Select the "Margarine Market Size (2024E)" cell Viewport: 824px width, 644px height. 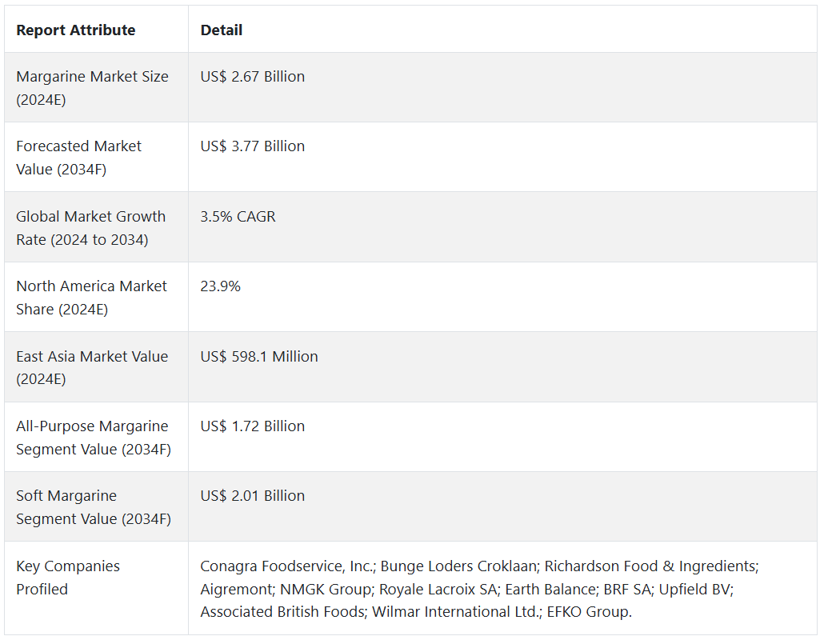(x=92, y=88)
